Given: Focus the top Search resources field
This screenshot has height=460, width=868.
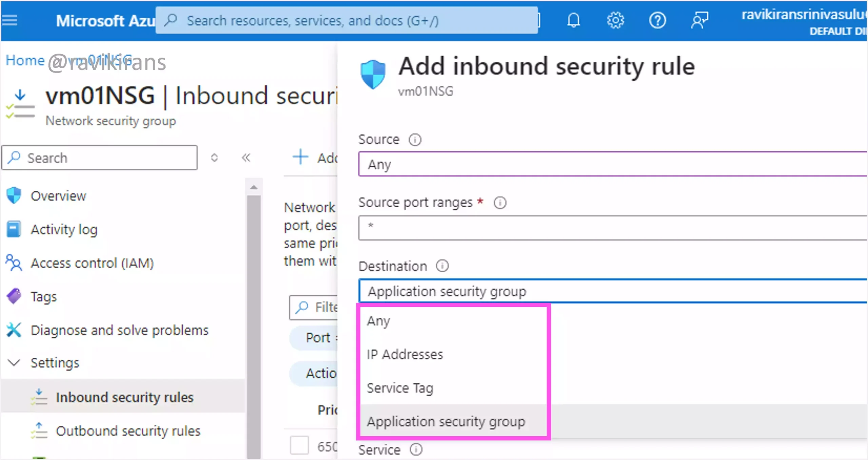Looking at the screenshot, I should [x=347, y=20].
